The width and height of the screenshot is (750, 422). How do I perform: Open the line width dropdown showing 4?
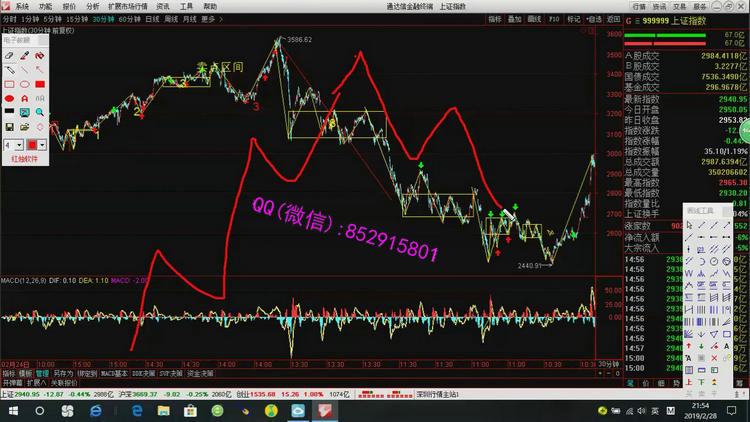pos(14,145)
